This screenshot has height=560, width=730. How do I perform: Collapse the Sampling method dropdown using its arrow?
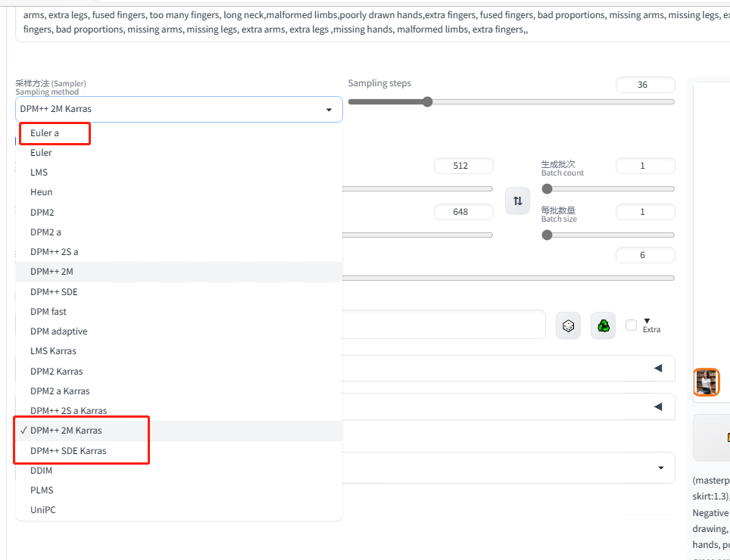[329, 110]
